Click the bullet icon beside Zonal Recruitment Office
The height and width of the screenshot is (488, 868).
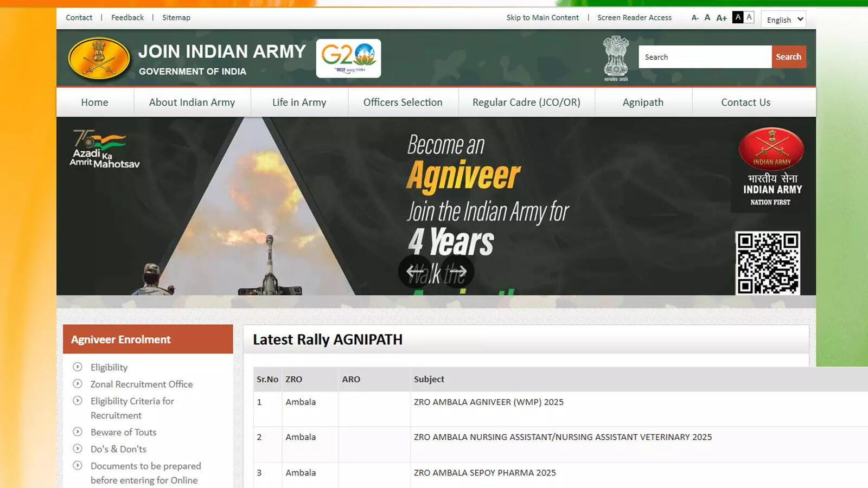coord(78,384)
